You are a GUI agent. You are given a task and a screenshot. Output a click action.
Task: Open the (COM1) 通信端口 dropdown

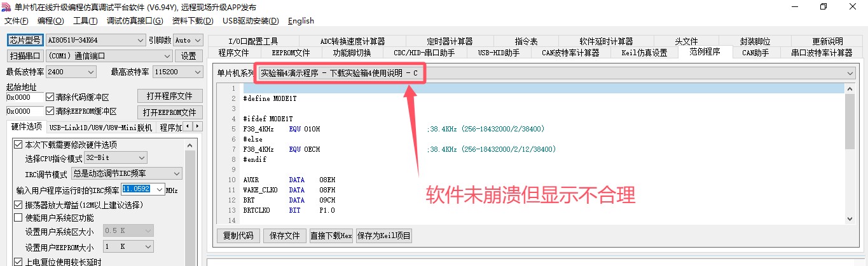[108, 56]
